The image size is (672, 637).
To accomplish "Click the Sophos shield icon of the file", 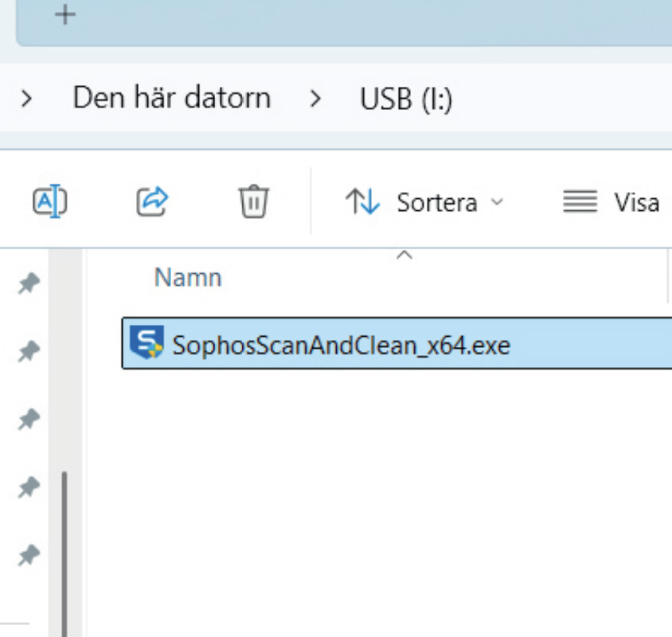I will 147,344.
